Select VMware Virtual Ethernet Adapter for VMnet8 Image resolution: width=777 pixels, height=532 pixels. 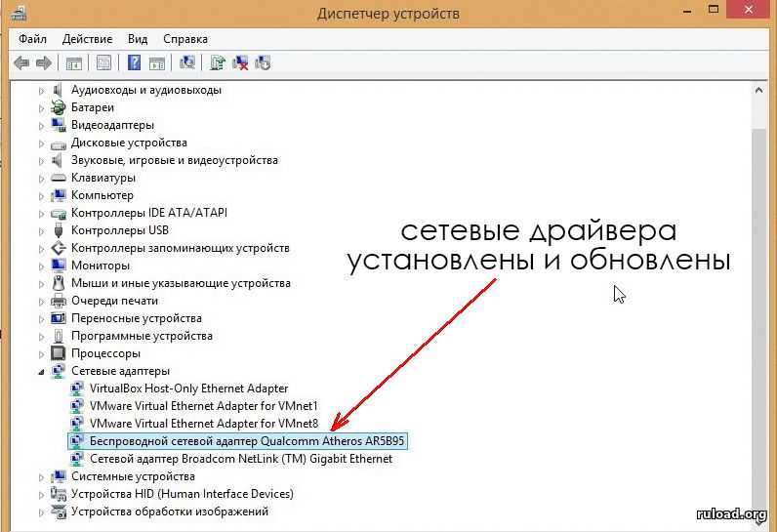coord(204,424)
